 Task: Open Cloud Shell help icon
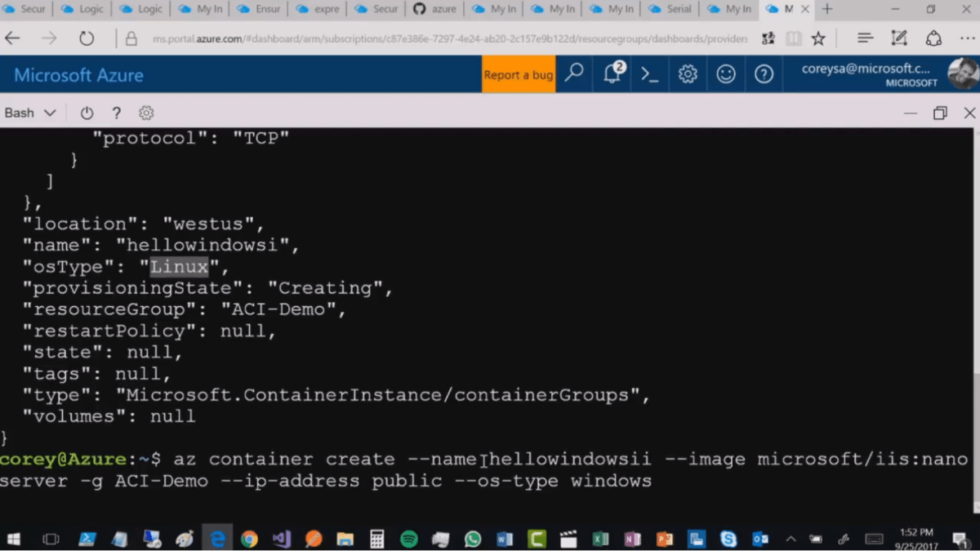116,113
